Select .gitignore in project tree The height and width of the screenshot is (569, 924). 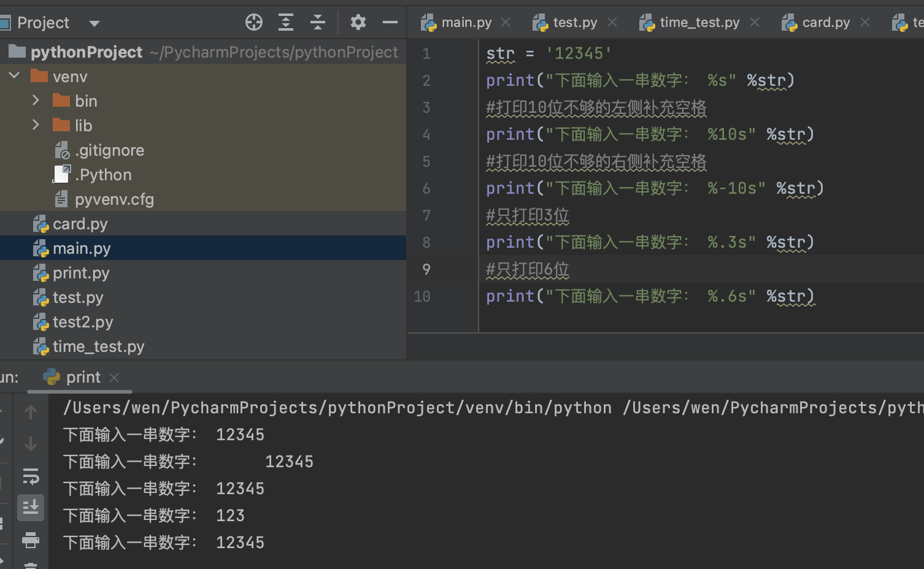[x=203, y=150]
